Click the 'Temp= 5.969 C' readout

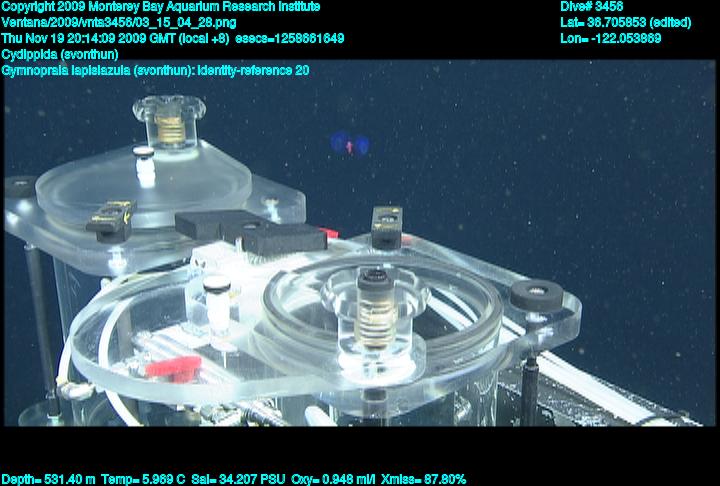[x=143, y=480]
